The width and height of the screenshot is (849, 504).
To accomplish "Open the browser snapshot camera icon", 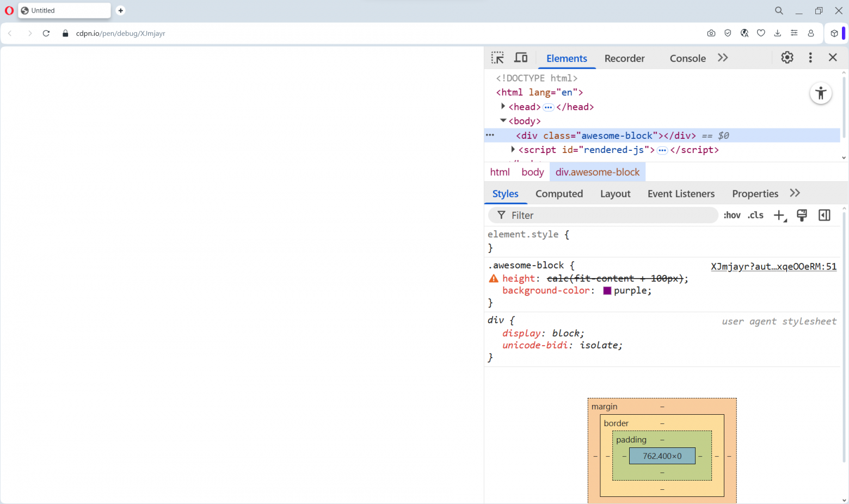I will (x=711, y=33).
